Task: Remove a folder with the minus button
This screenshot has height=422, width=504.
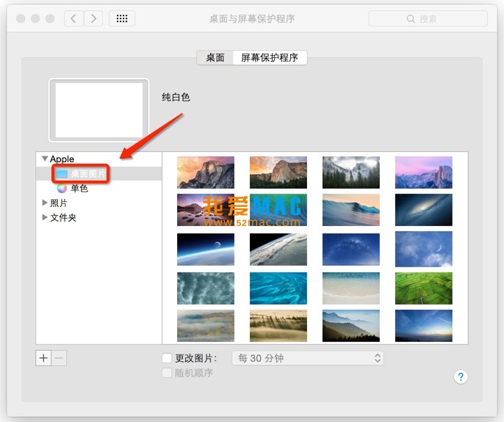Action: [59, 357]
